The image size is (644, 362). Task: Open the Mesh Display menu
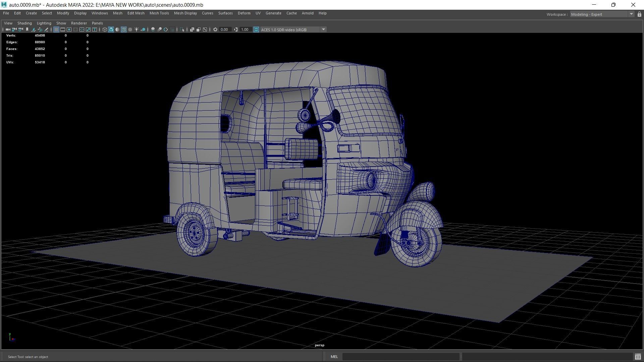[185, 13]
